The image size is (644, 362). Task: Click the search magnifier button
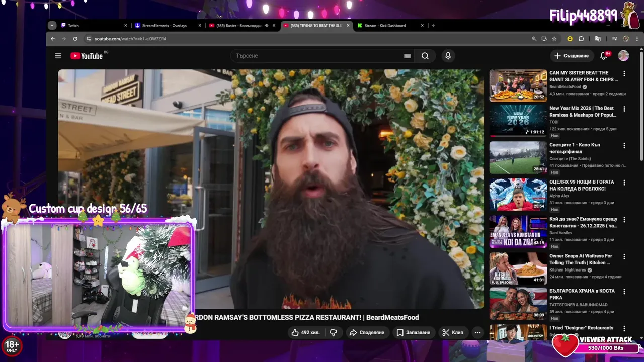coord(425,56)
